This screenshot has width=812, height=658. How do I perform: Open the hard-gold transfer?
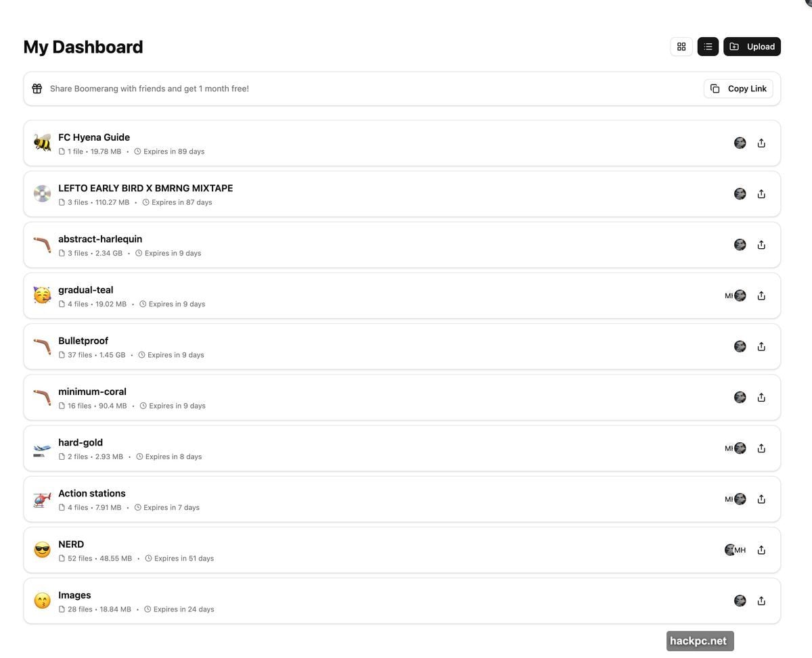click(81, 442)
